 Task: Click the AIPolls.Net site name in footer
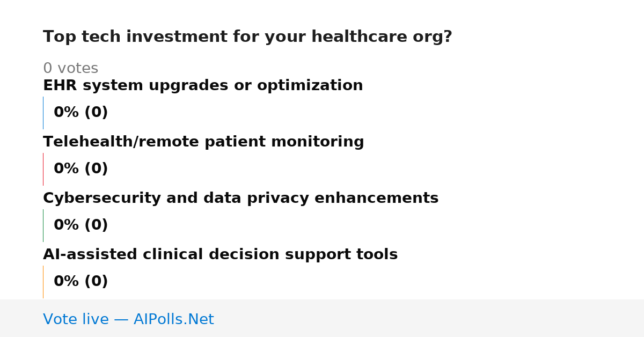[173, 320]
